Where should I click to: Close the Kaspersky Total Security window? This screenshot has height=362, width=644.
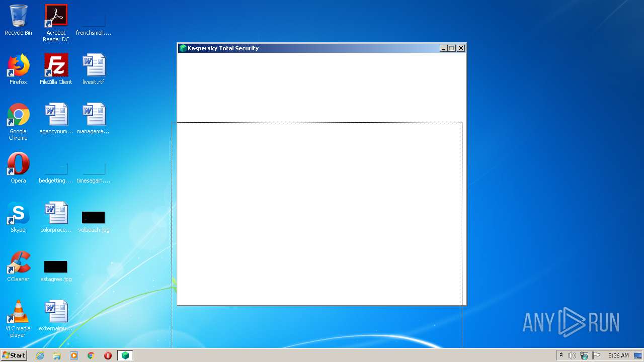pyautogui.click(x=460, y=48)
